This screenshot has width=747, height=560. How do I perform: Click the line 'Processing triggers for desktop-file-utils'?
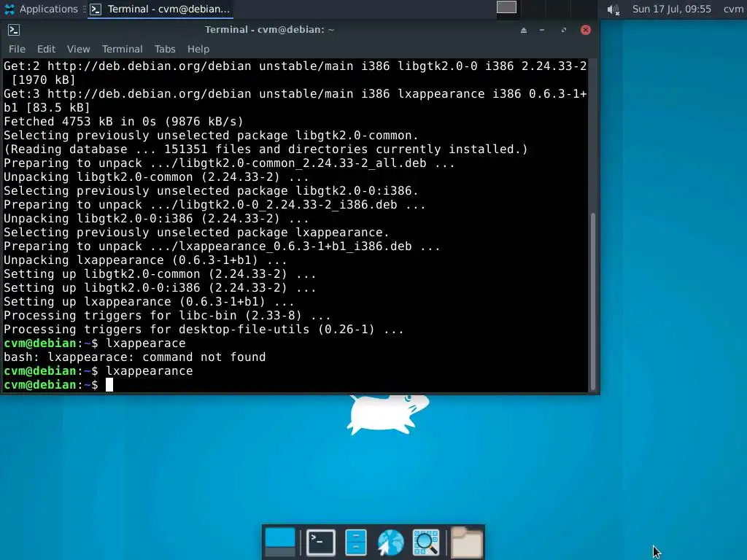(204, 330)
